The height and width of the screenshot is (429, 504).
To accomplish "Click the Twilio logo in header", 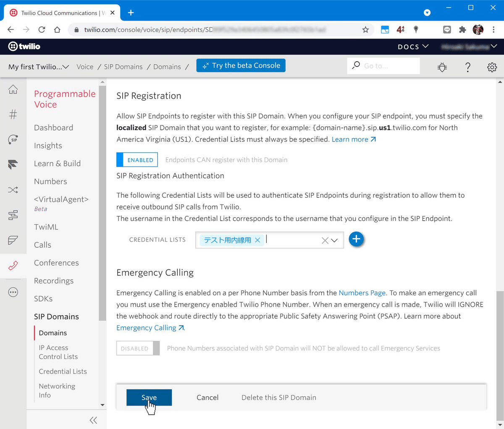I will pyautogui.click(x=24, y=47).
